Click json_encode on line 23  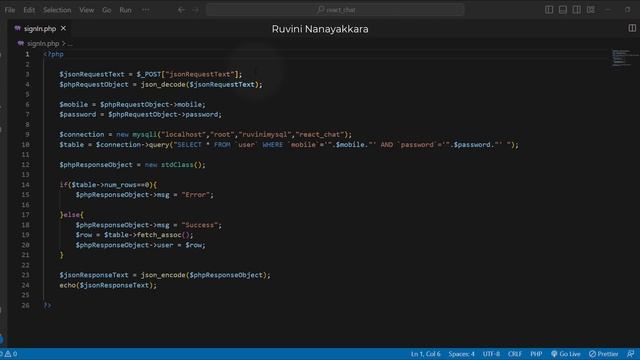(162, 275)
